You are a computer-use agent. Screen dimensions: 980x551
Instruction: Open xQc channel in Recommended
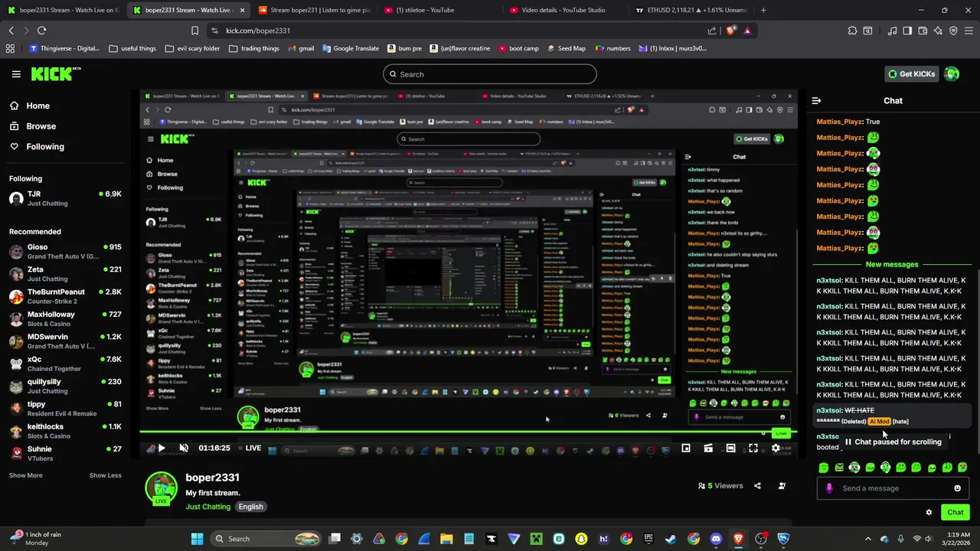tap(65, 364)
